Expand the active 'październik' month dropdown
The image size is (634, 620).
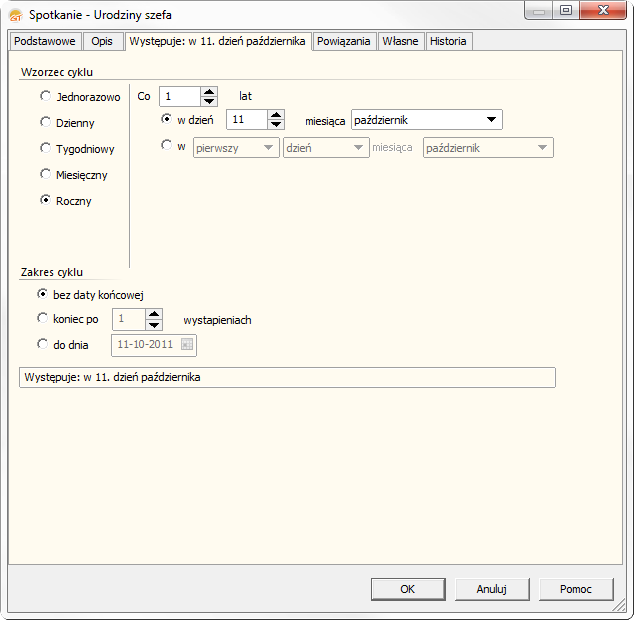point(490,120)
